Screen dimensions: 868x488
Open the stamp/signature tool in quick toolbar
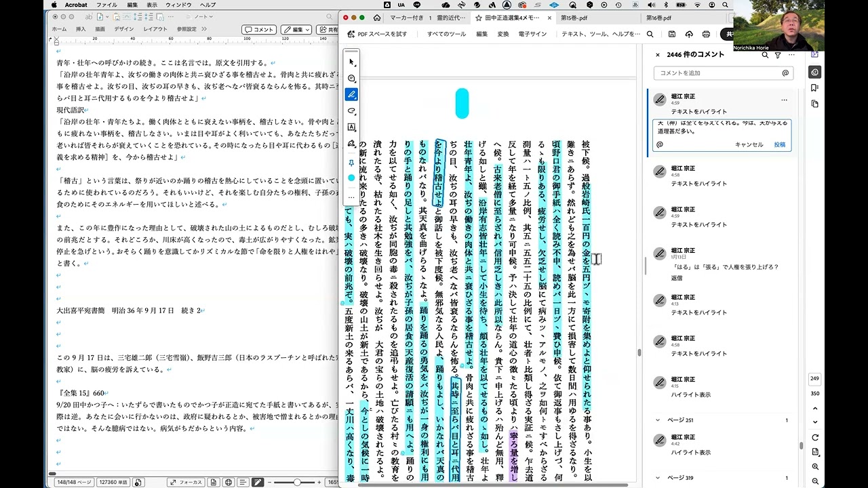point(351,144)
